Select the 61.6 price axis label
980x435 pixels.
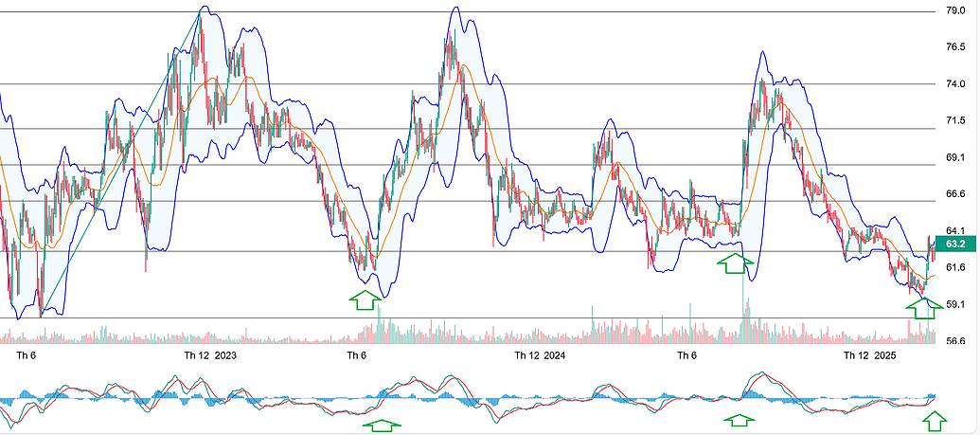tap(955, 267)
